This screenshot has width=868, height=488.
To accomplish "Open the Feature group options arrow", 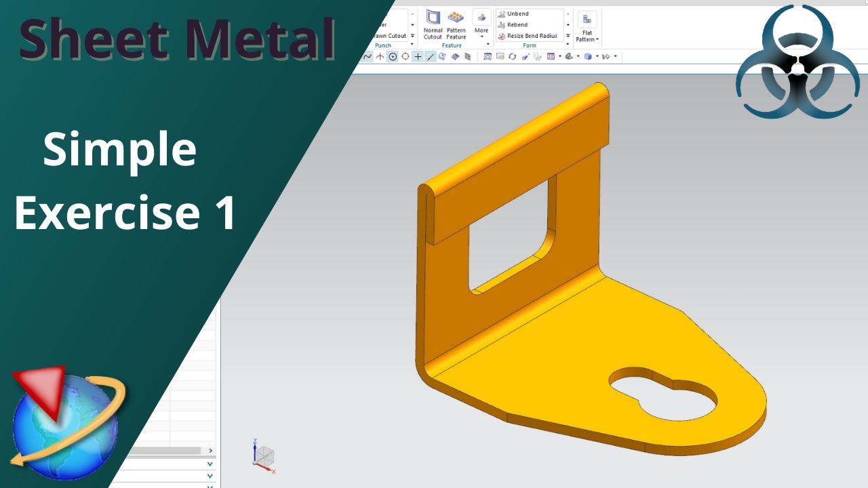I will (x=488, y=45).
